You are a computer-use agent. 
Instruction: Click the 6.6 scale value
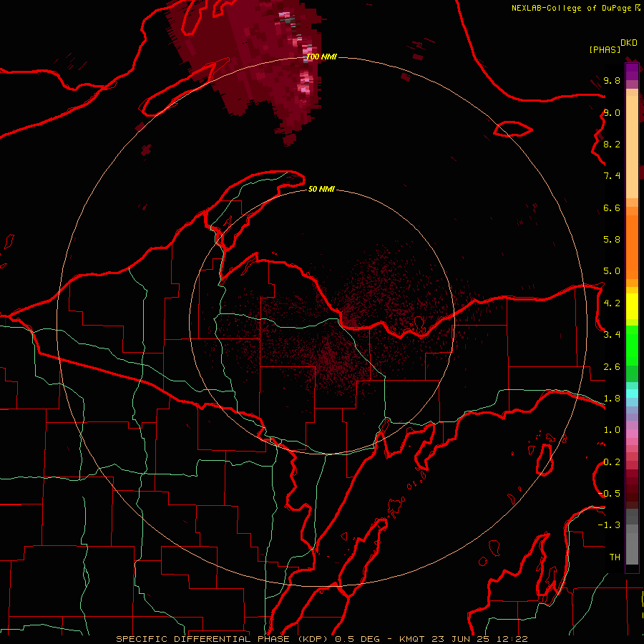[612, 208]
